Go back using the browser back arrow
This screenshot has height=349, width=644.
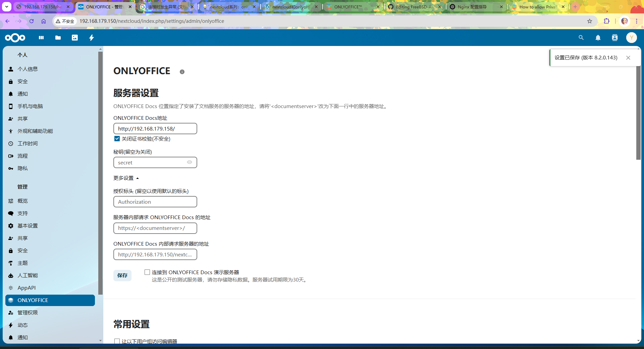click(x=7, y=21)
